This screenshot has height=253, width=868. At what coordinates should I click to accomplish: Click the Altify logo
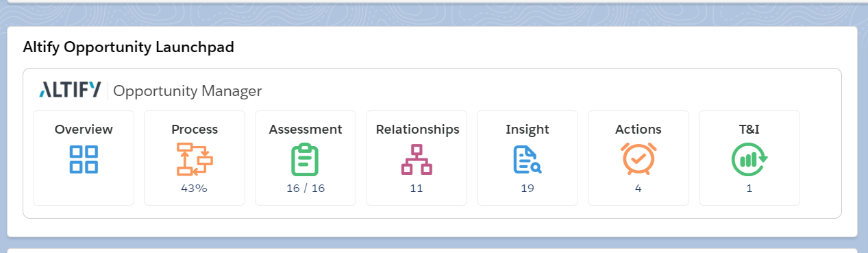coord(71,90)
